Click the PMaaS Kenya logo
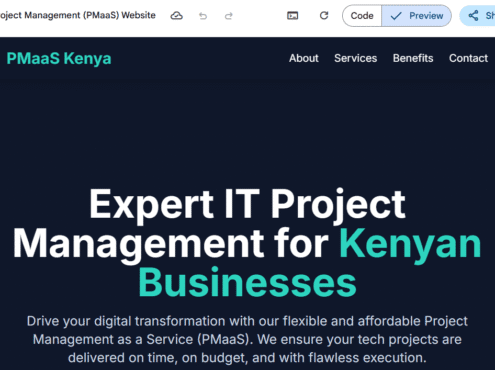495x370 pixels. click(59, 59)
